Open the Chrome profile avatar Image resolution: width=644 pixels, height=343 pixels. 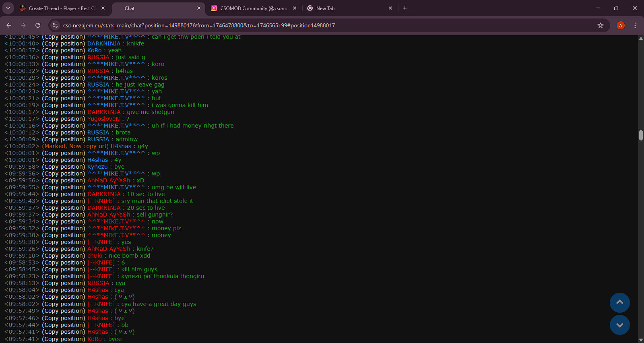click(x=620, y=25)
